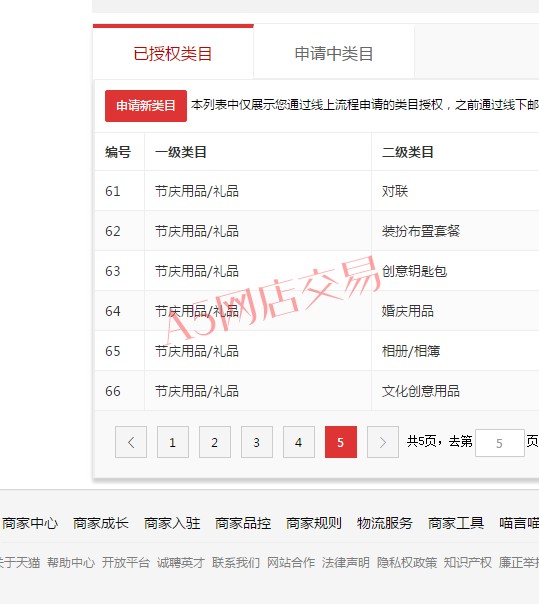Image resolution: width=539 pixels, height=604 pixels.
Task: Switch to 已授权类目 tab
Action: coord(173,53)
